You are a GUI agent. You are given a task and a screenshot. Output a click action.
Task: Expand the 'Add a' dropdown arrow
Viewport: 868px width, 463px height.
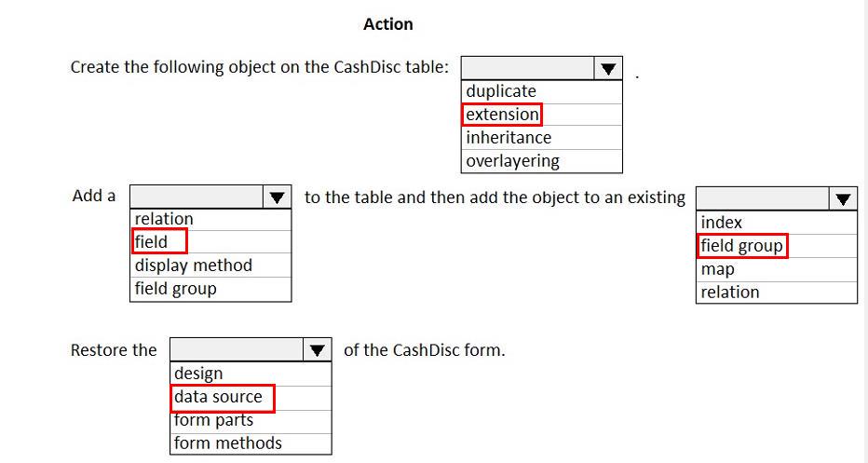click(x=277, y=197)
